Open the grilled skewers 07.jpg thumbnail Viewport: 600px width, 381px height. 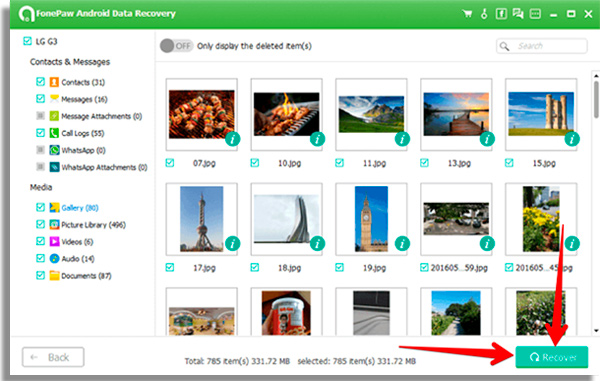tap(202, 114)
